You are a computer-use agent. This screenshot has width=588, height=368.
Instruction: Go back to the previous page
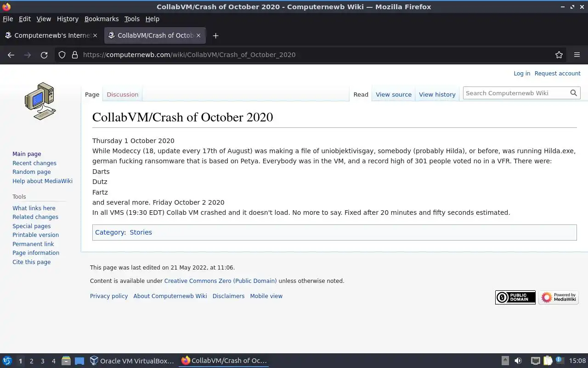click(x=11, y=55)
